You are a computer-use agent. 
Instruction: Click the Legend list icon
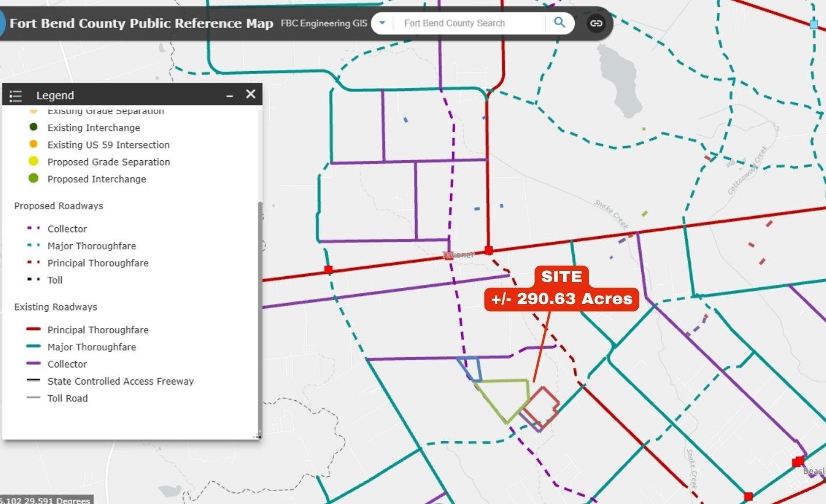[16, 96]
